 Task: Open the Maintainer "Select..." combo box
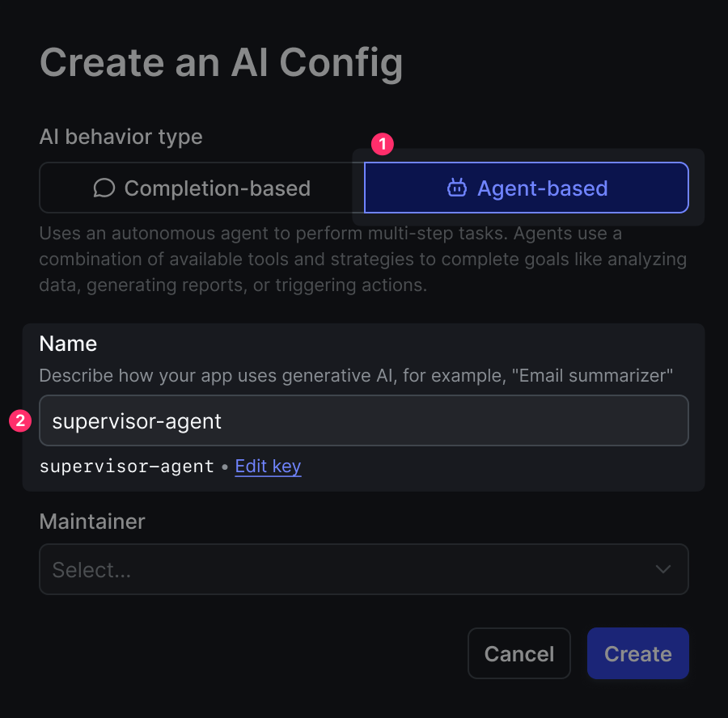[x=348, y=569]
